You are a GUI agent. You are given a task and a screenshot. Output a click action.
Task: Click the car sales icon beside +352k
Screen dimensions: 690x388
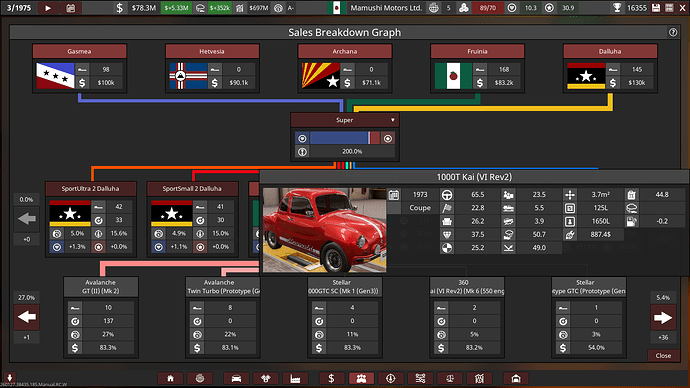tap(200, 8)
